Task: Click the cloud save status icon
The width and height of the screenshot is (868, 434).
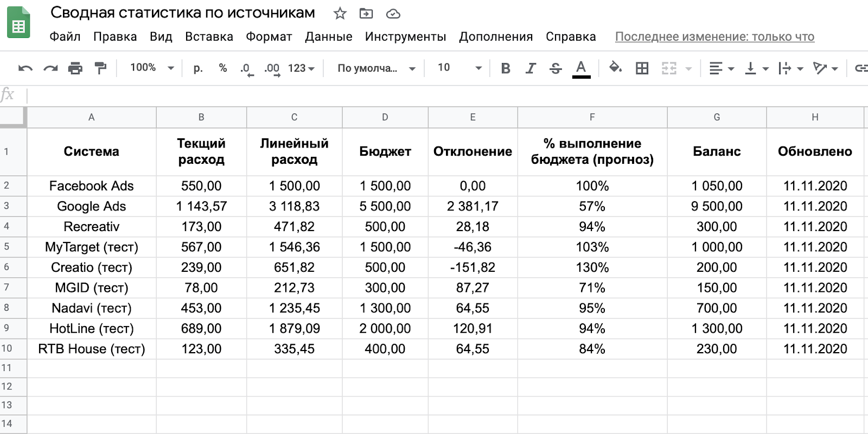Action: pyautogui.click(x=393, y=14)
